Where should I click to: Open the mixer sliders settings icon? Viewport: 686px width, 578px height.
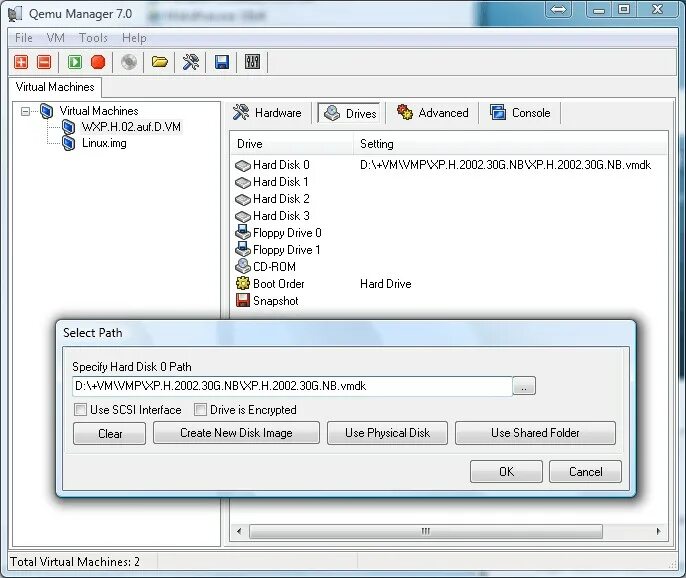(252, 62)
